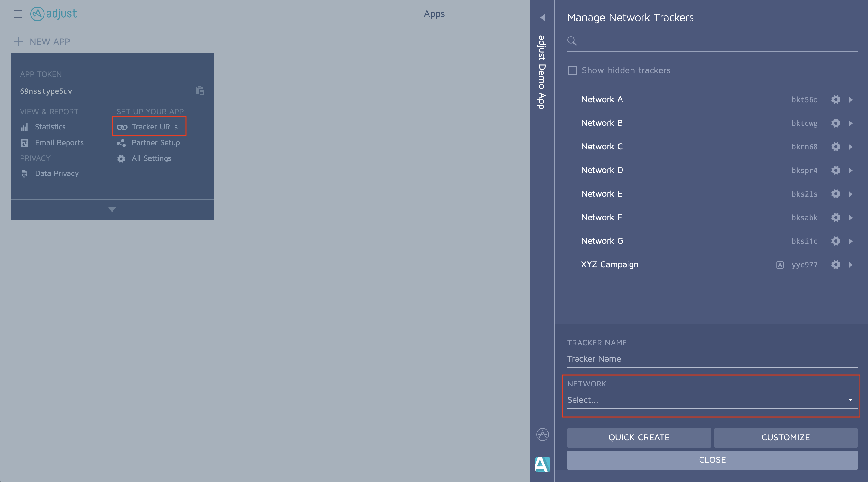Open settings gear for Network A
This screenshot has height=482, width=868.
pyautogui.click(x=836, y=99)
